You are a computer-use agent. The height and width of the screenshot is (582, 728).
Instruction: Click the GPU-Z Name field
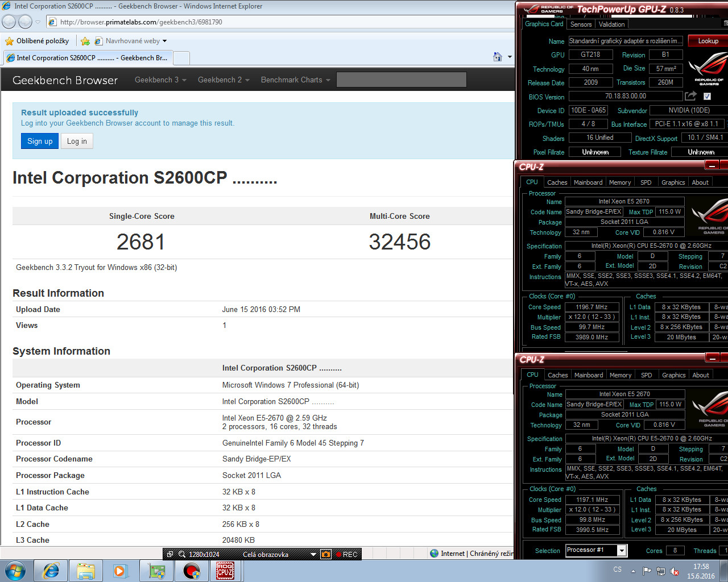[x=626, y=41]
